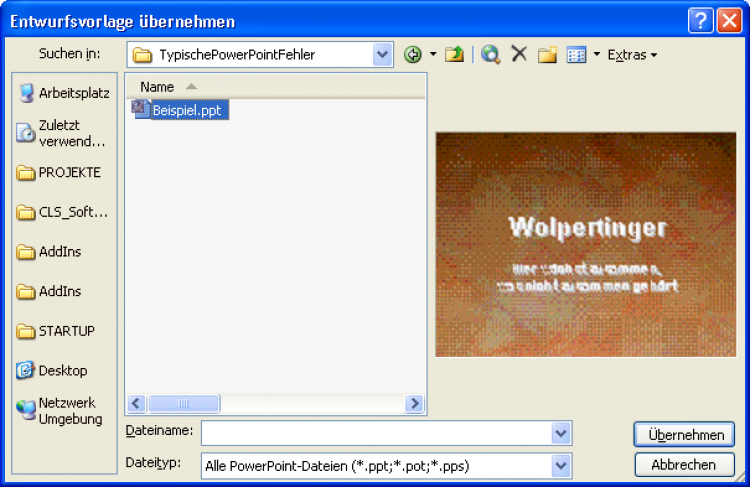Sort files by Name column header
Viewport: 750px width, 487px height.
point(157,87)
